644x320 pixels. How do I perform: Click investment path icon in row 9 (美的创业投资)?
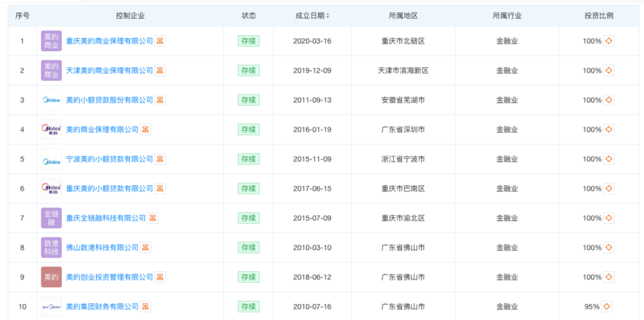[x=609, y=277]
